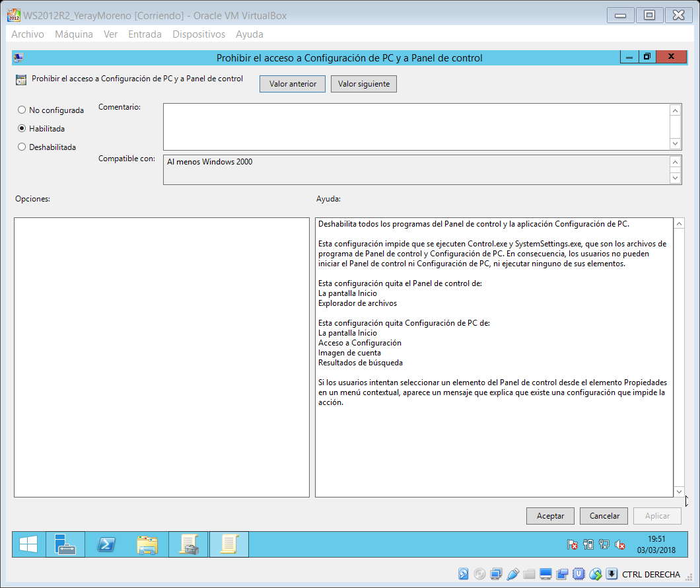This screenshot has height=588, width=700.
Task: Open Server Manager from the guest taskbar
Action: click(65, 544)
